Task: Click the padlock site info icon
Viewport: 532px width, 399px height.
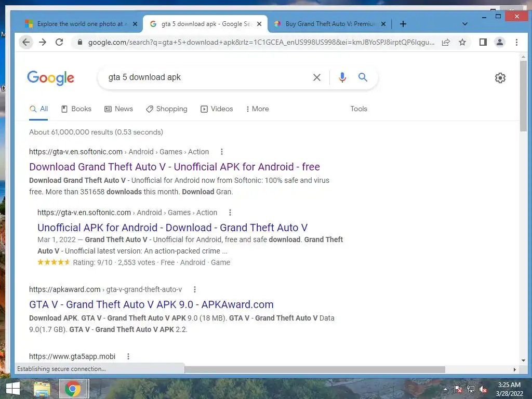Action: point(80,42)
